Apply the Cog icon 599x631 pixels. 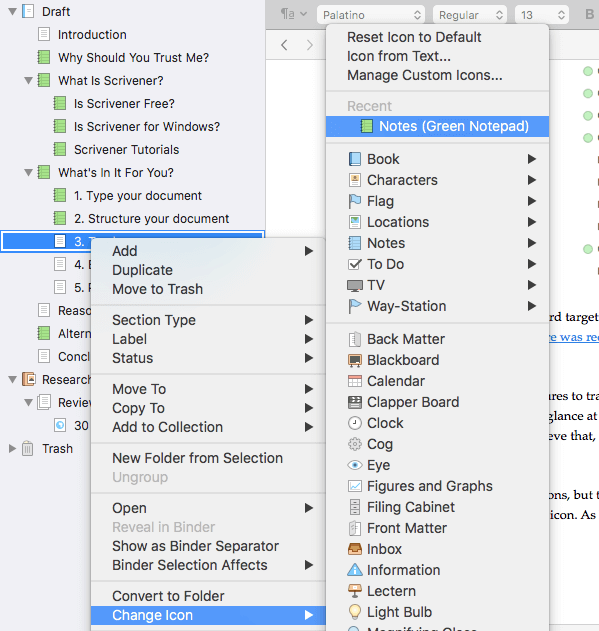click(437, 444)
